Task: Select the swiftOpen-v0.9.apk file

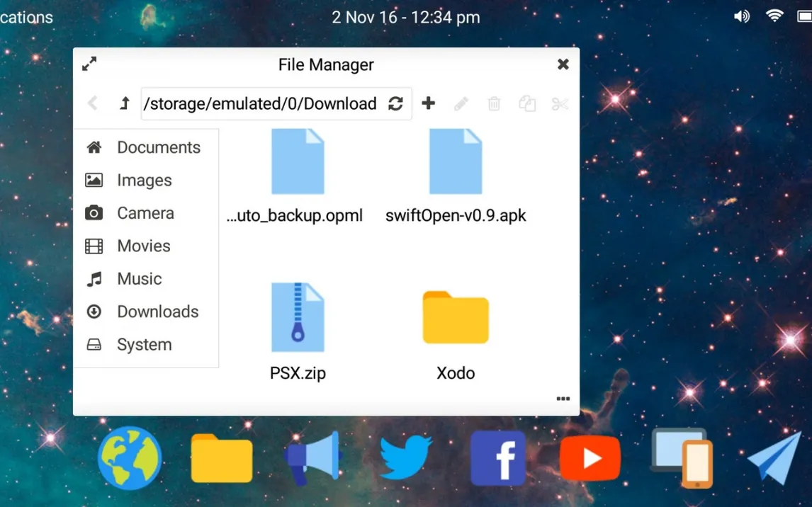Action: coord(456,176)
